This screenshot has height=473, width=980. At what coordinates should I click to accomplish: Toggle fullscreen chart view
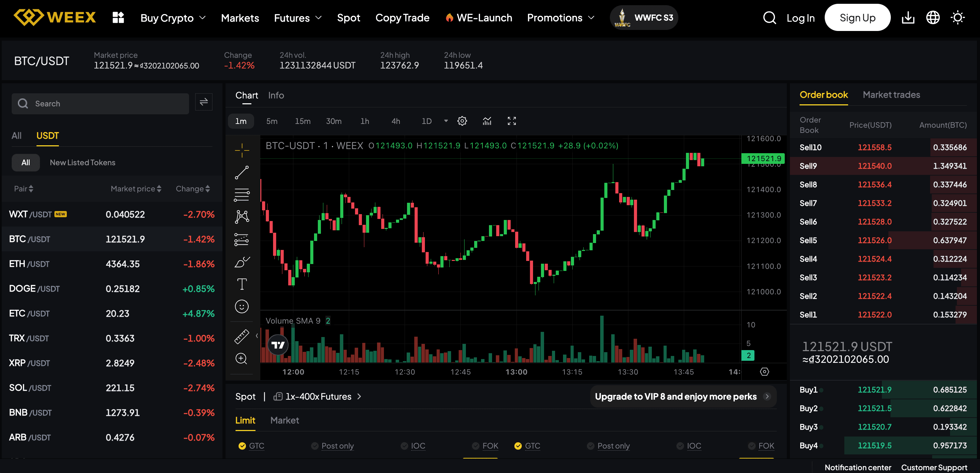tap(511, 121)
